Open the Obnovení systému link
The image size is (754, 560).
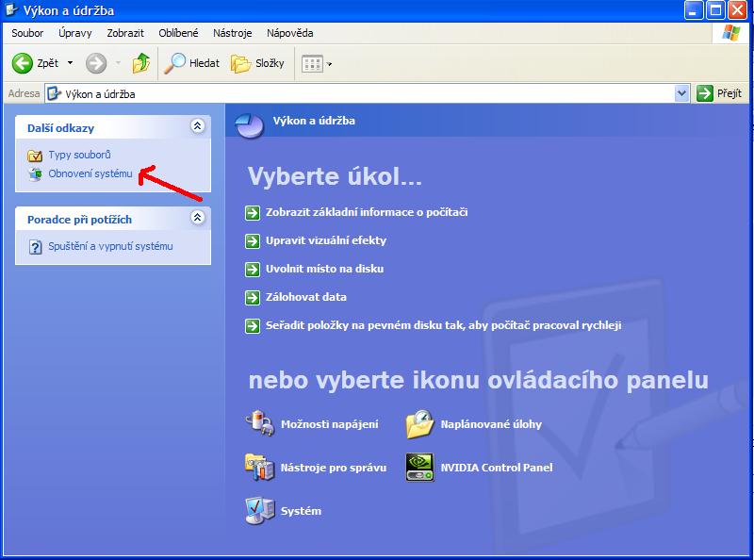(90, 173)
